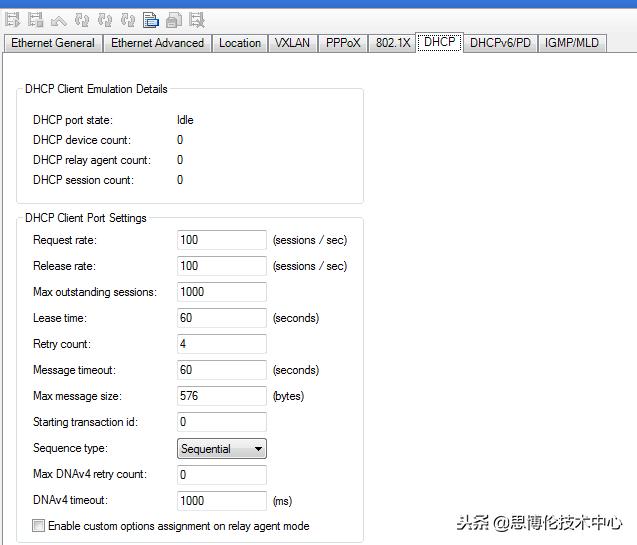The height and width of the screenshot is (545, 637).
Task: Open the PPPoX tab
Action: [343, 43]
